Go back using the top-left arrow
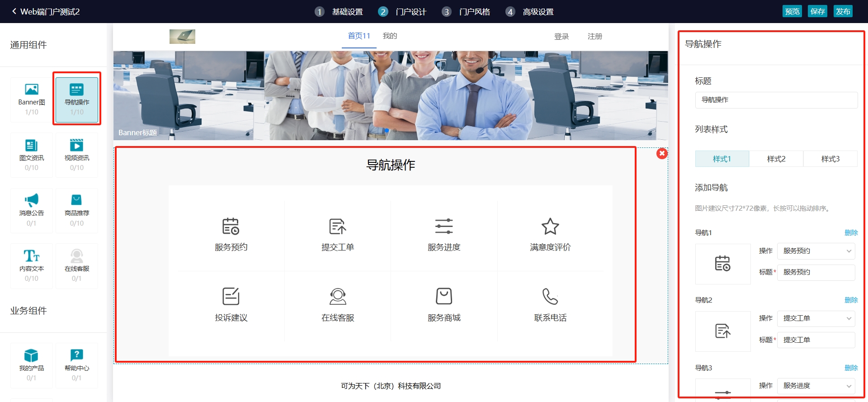The image size is (868, 402). tap(14, 11)
